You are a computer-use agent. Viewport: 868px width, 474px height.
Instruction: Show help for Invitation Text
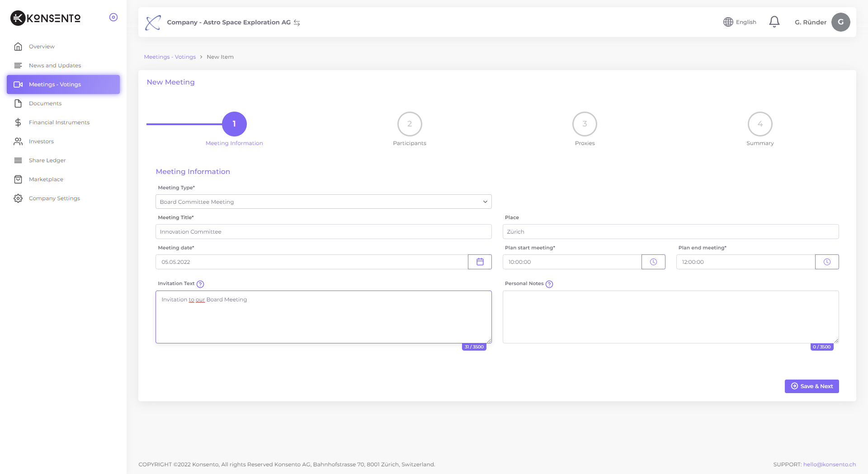(200, 284)
